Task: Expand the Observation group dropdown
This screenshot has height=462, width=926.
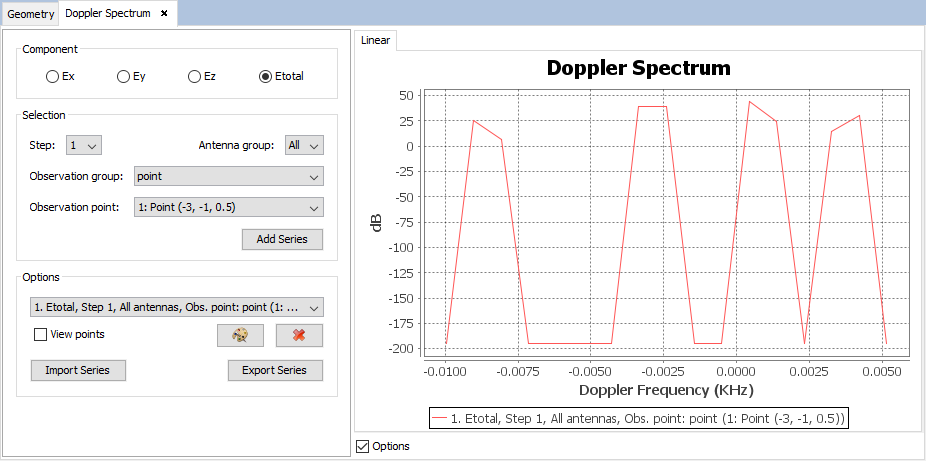Action: 228,176
